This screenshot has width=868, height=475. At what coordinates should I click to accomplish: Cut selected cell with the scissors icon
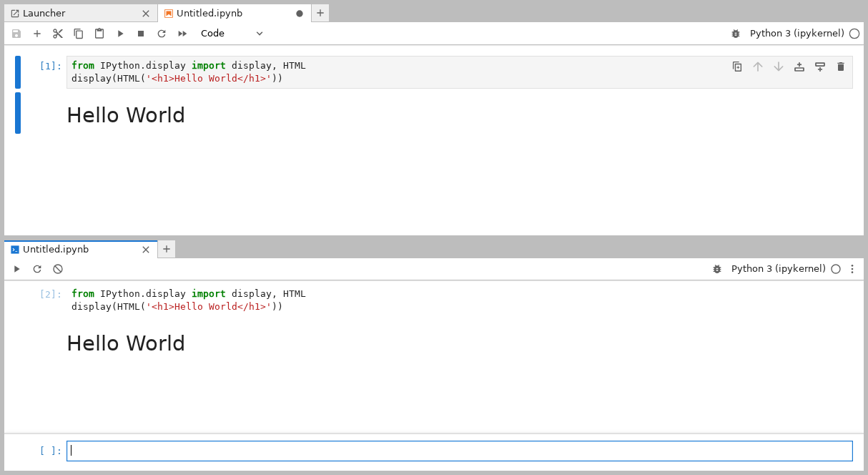tap(58, 34)
